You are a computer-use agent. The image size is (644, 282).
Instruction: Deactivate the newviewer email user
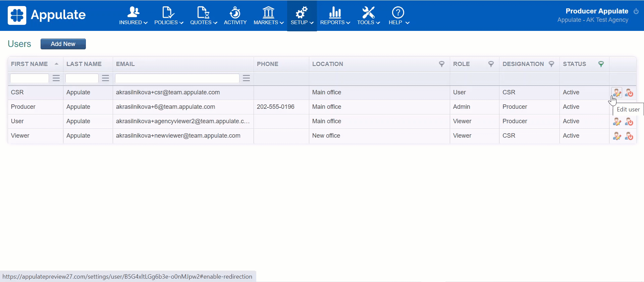coord(629,136)
